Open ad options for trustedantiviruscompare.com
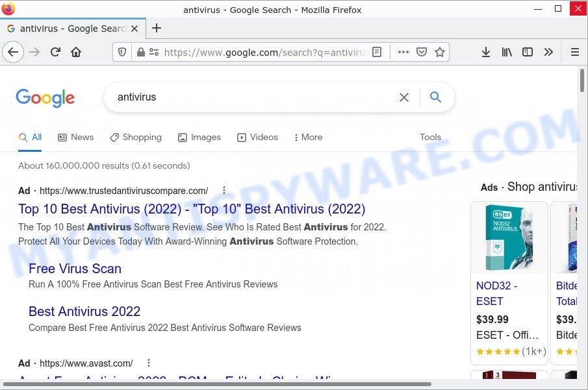Image resolution: width=588 pixels, height=390 pixels. tap(224, 190)
